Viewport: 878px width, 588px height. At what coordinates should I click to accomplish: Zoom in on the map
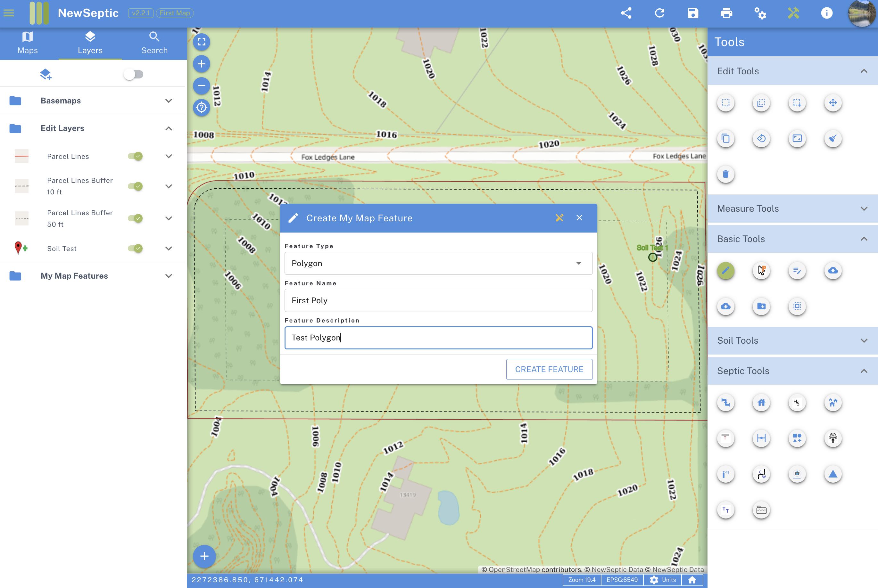[202, 64]
